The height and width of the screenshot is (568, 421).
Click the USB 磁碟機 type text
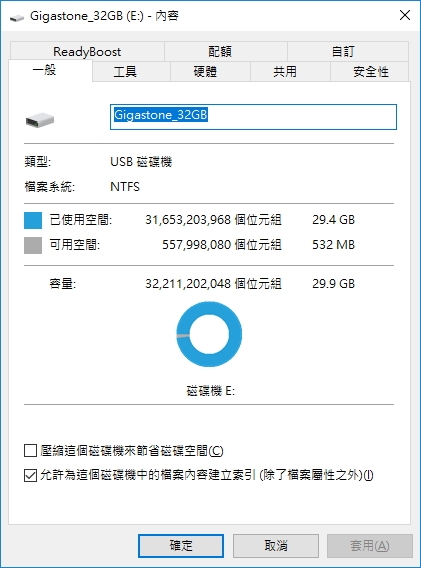(141, 162)
